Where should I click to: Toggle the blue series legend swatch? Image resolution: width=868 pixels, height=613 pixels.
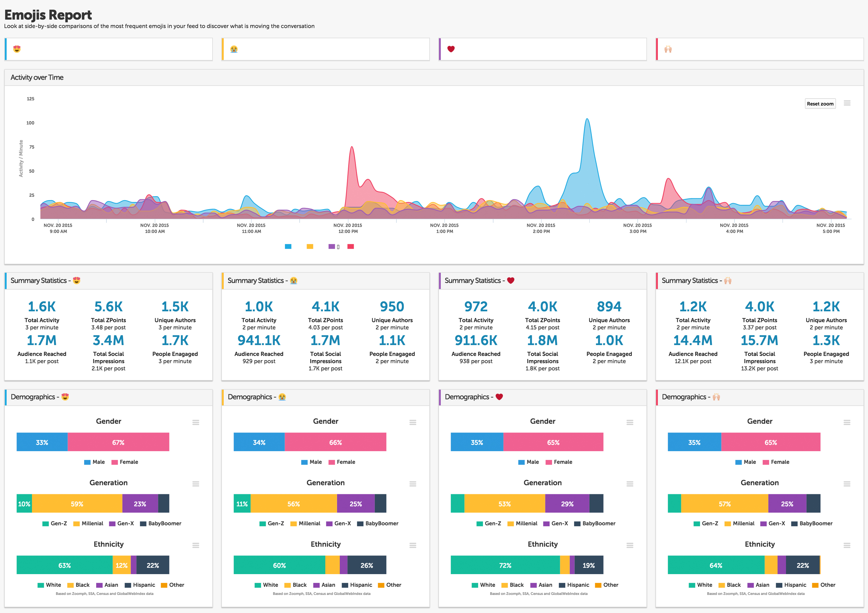coord(288,247)
